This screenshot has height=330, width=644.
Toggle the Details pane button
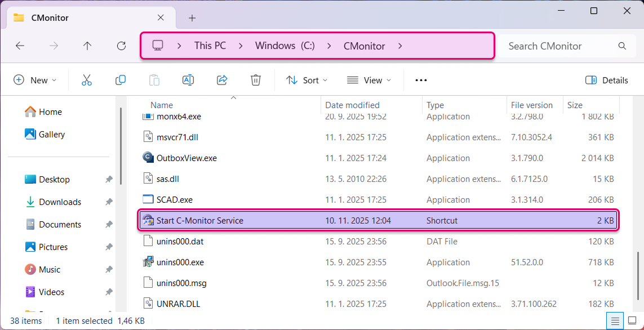click(x=607, y=81)
